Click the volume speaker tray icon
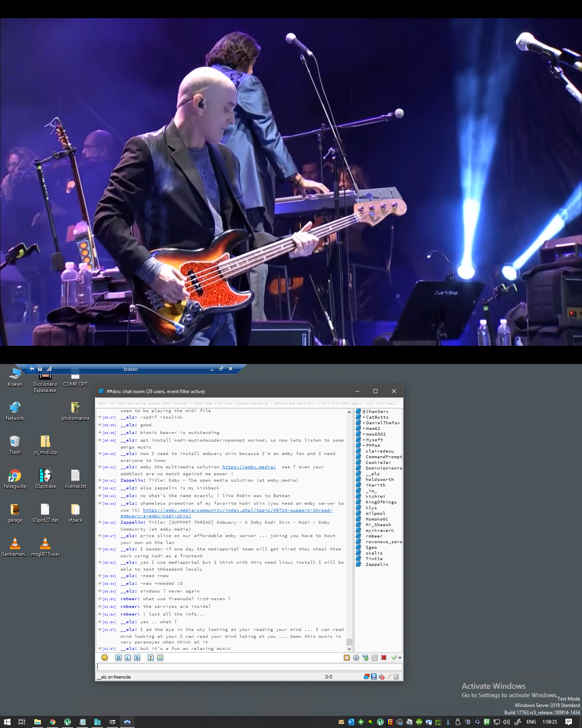 tap(506, 722)
